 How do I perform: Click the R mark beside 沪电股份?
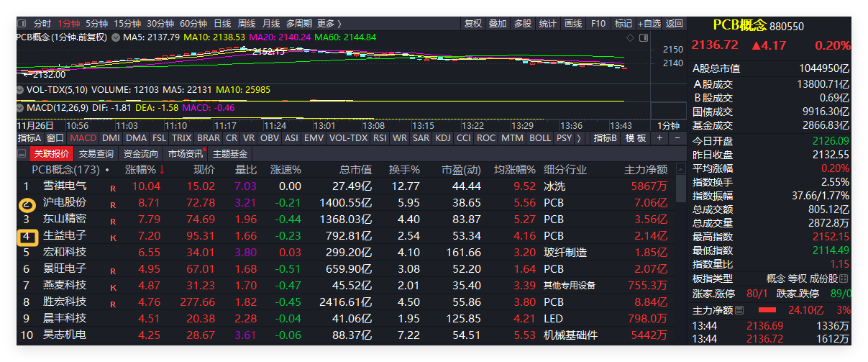pyautogui.click(x=113, y=204)
